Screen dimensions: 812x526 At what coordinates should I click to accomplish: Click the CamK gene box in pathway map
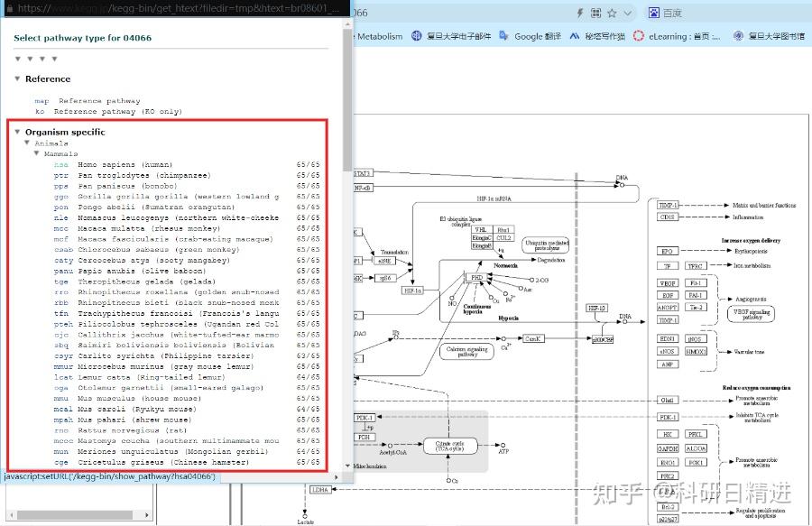[533, 338]
